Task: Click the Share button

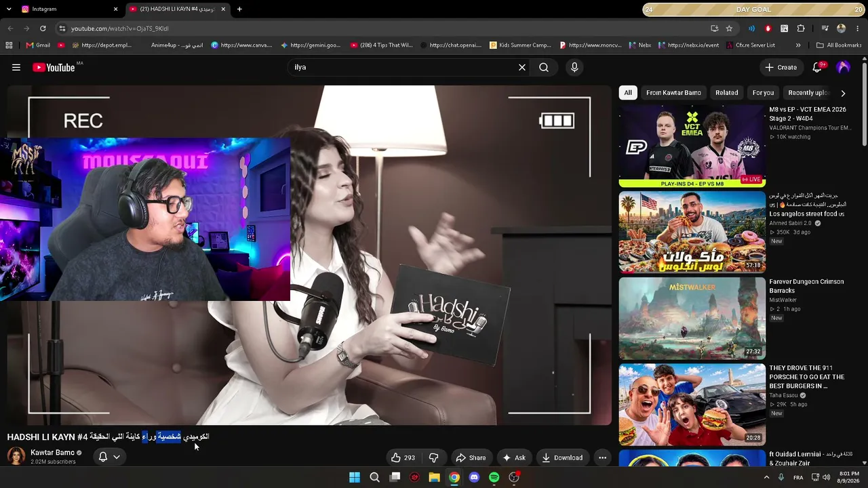Action: 471,457
